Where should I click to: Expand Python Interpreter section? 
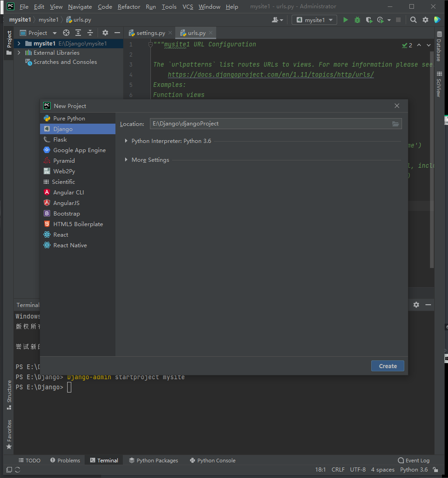click(126, 141)
